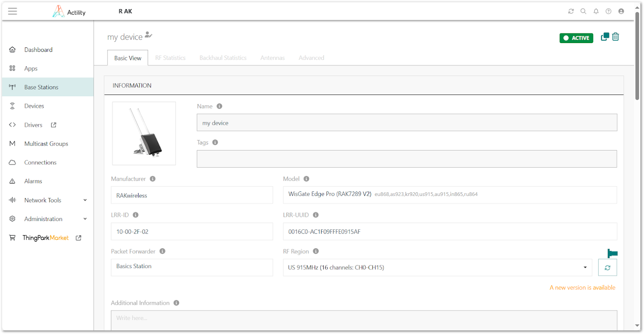The width and height of the screenshot is (644, 334).
Task: Open Apps in the sidebar
Action: coord(31,68)
